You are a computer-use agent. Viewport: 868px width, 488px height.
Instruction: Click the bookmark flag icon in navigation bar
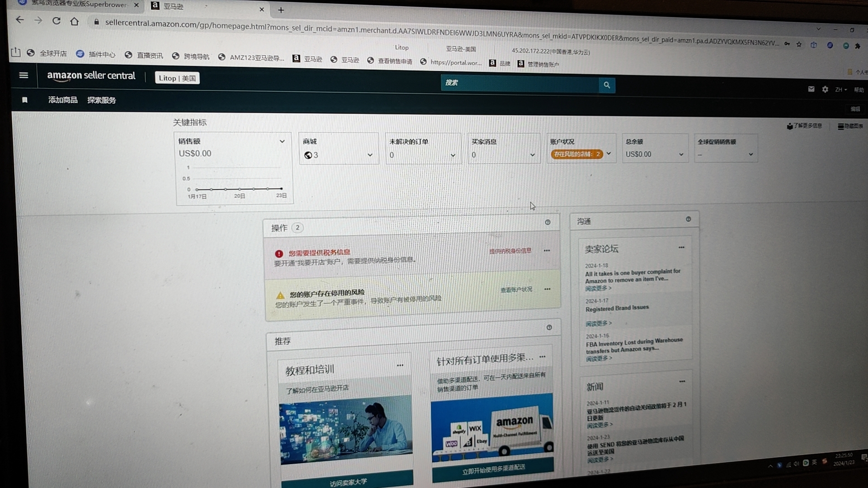pos(25,100)
